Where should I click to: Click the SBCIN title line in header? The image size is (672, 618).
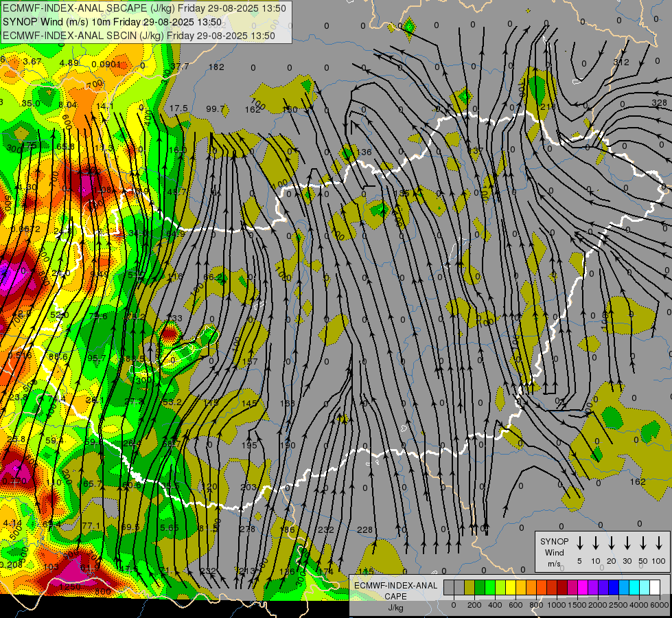pos(139,36)
